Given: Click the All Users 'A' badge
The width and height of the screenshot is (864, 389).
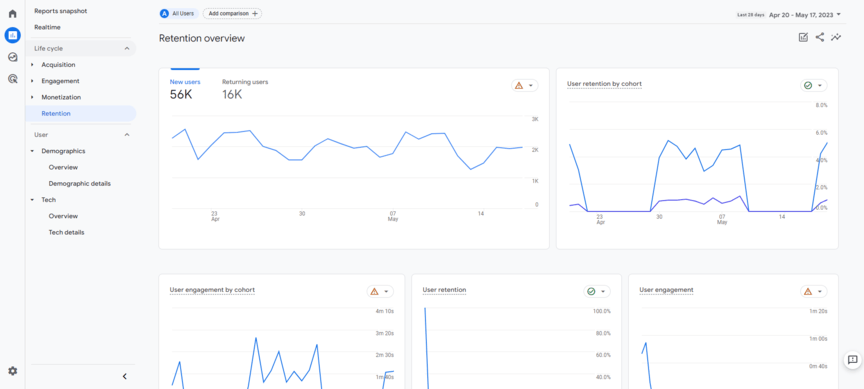Looking at the screenshot, I should 164,13.
